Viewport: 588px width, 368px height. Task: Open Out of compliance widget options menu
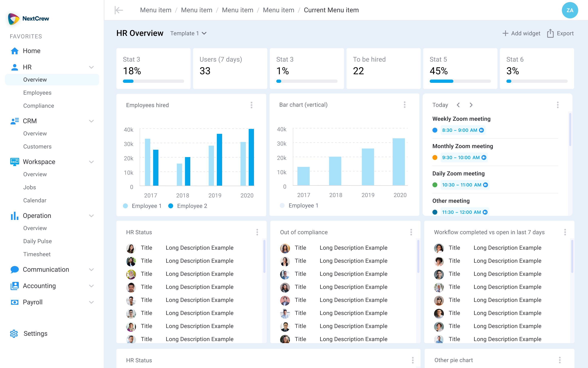coord(411,232)
